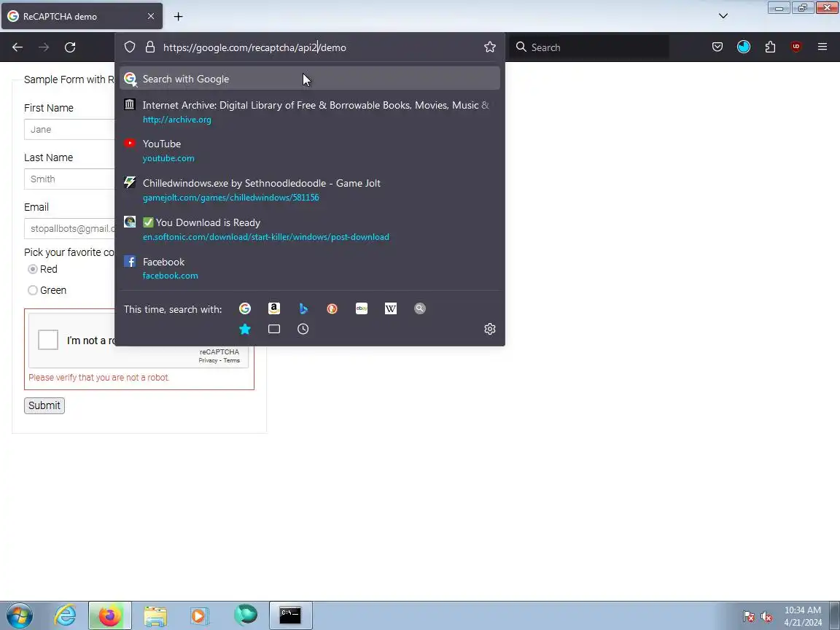Open the uBlock Origin extension icon
This screenshot has height=630, width=840.
[796, 47]
